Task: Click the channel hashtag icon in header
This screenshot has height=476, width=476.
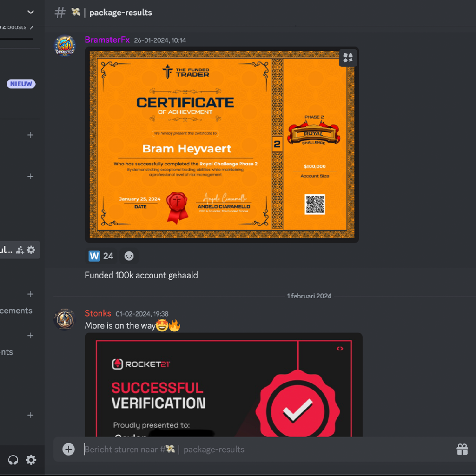Action: (x=60, y=13)
